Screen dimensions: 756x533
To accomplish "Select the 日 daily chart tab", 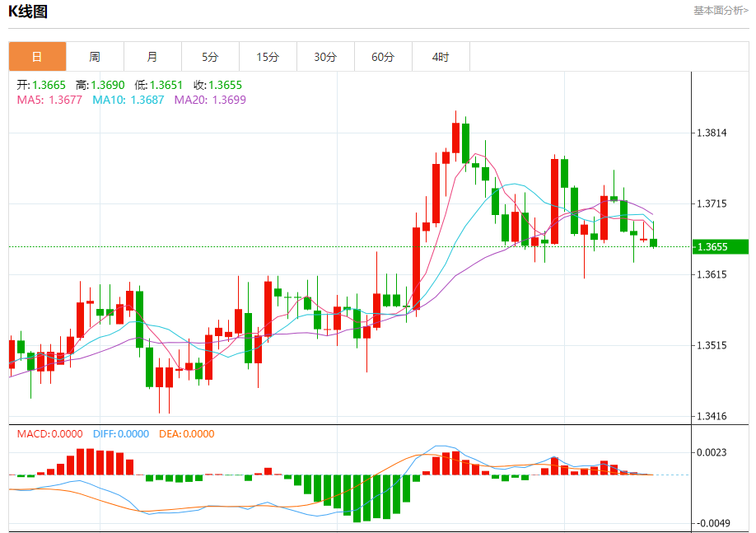I will [x=37, y=57].
